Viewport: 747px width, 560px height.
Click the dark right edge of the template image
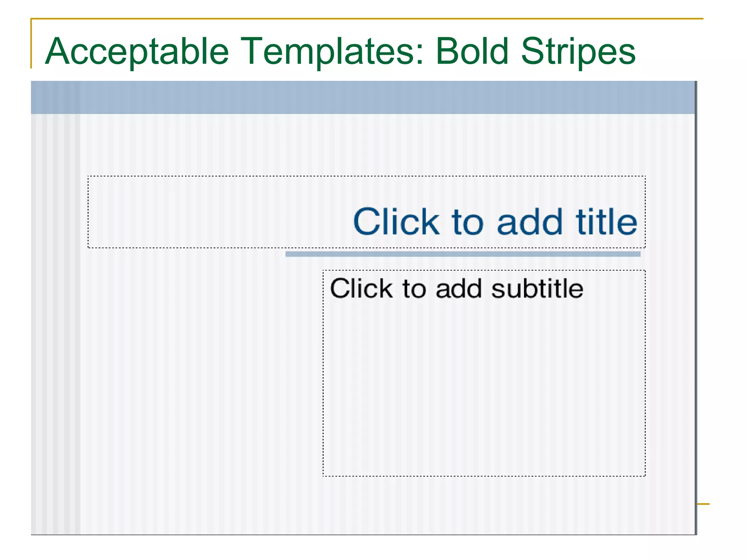[x=696, y=308]
